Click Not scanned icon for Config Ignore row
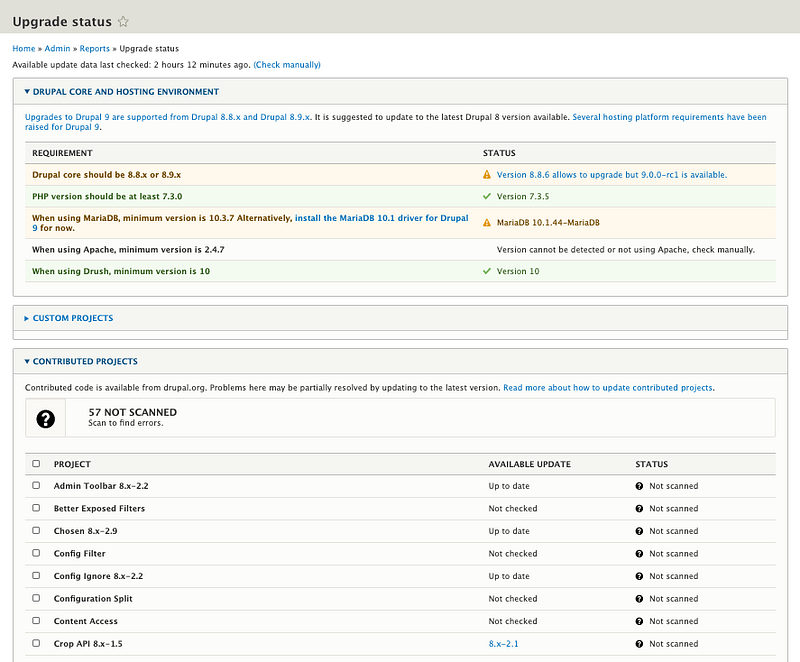The width and height of the screenshot is (800, 662). coord(639,576)
